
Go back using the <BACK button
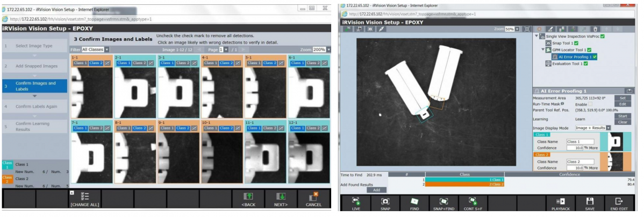(x=248, y=199)
